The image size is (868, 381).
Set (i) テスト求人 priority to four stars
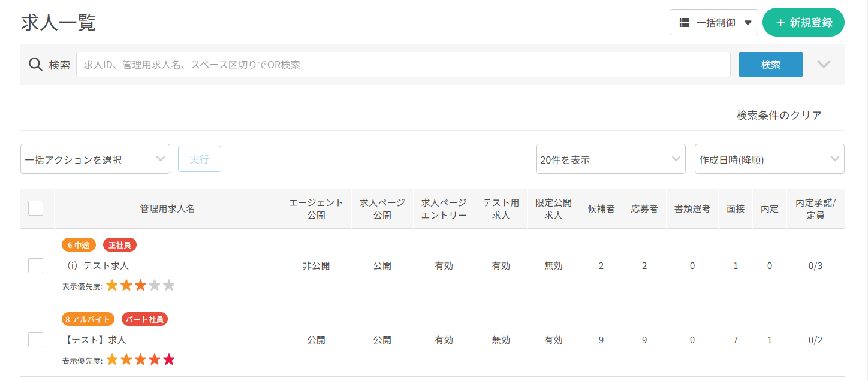point(155,286)
